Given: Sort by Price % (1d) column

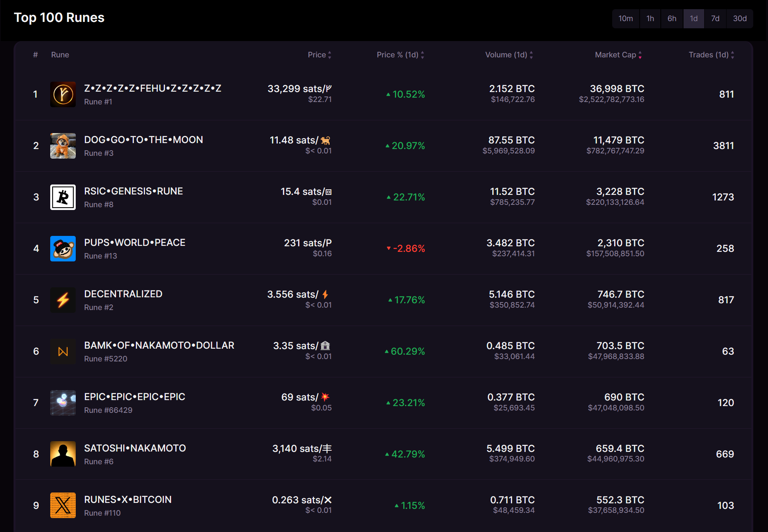Looking at the screenshot, I should (x=400, y=55).
